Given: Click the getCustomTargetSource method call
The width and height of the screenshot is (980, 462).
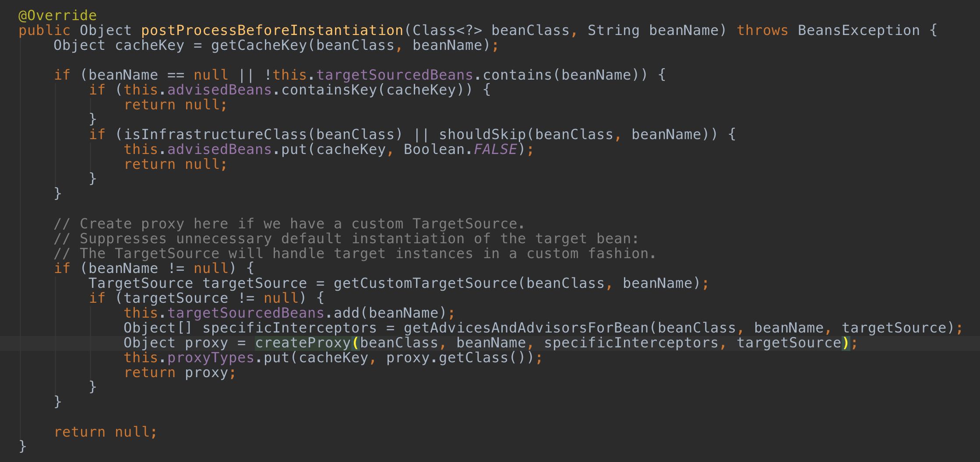Looking at the screenshot, I should [425, 283].
